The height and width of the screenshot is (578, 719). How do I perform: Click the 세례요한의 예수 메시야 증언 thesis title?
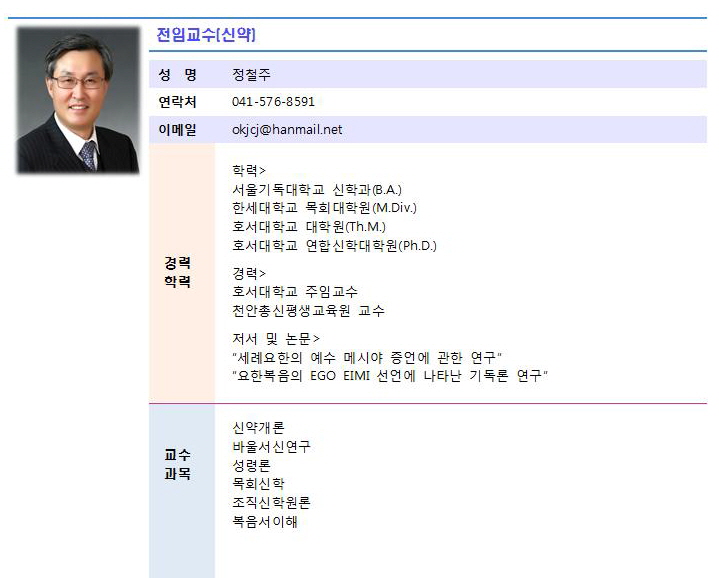[x=367, y=358]
